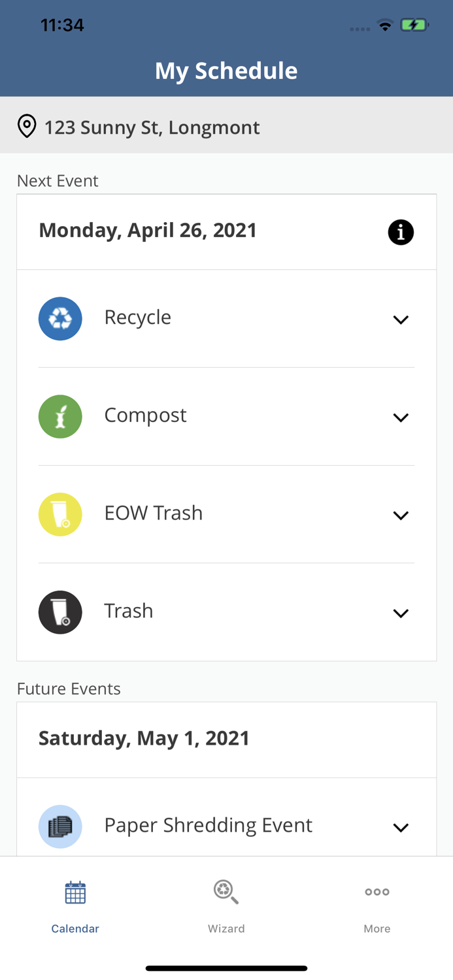Tap the home indicator bar at bottom
Screen dimensions: 453x980
pyautogui.click(x=226, y=968)
